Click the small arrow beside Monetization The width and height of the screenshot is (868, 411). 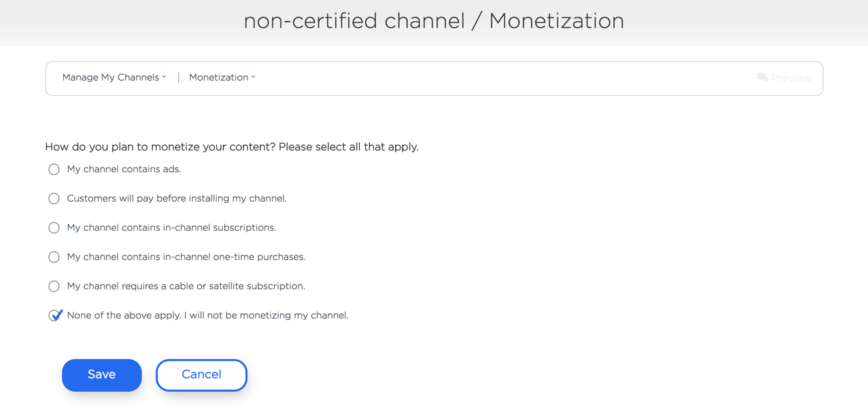(x=253, y=77)
